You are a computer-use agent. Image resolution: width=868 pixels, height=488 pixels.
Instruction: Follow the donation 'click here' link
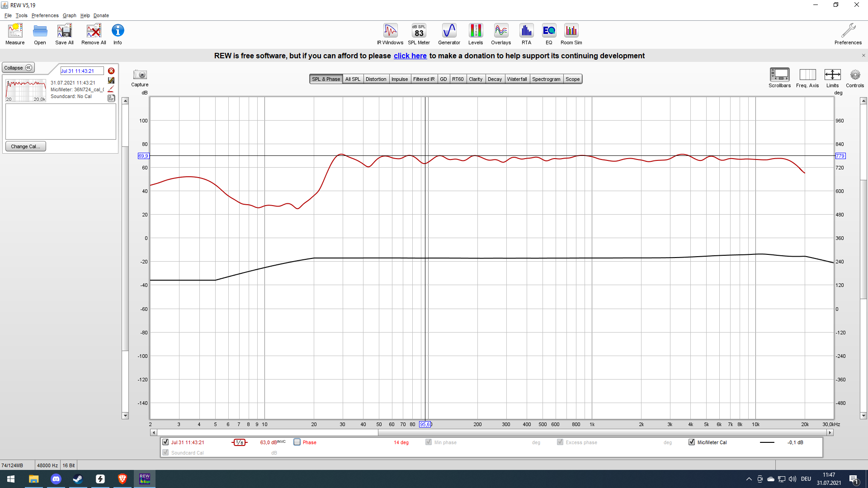410,56
